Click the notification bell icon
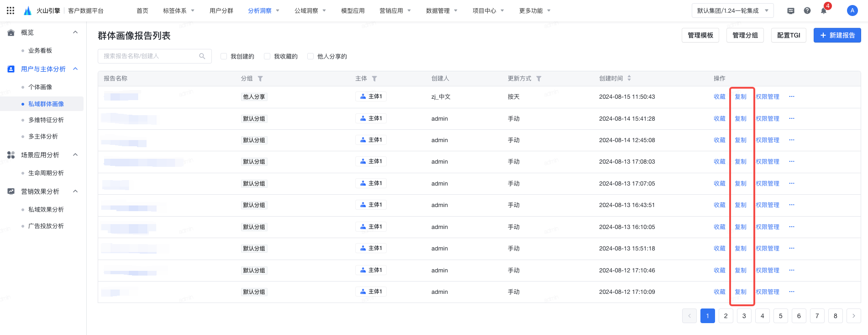868x335 pixels. (x=824, y=11)
